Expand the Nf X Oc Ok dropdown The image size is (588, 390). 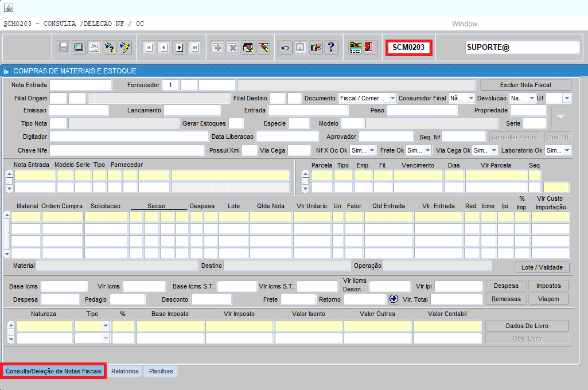(x=372, y=150)
